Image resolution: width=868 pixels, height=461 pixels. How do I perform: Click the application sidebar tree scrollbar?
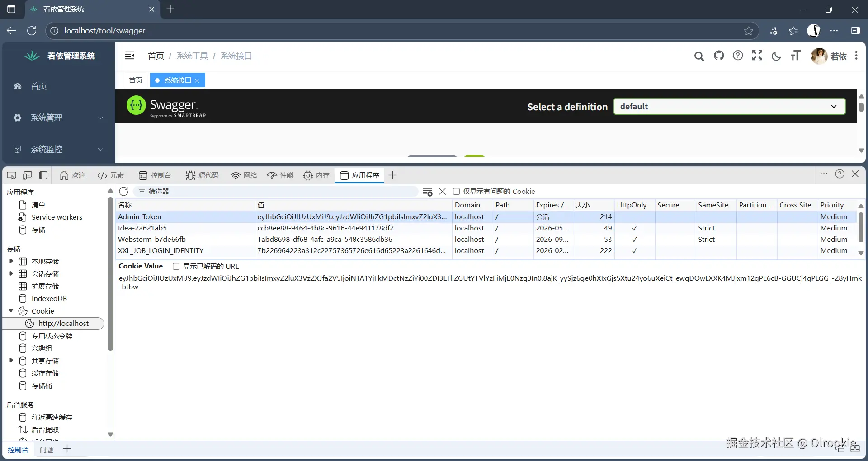coord(110,274)
